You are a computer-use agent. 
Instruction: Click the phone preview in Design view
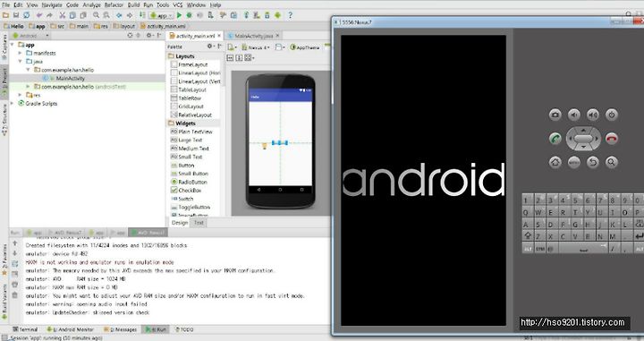[x=281, y=141]
